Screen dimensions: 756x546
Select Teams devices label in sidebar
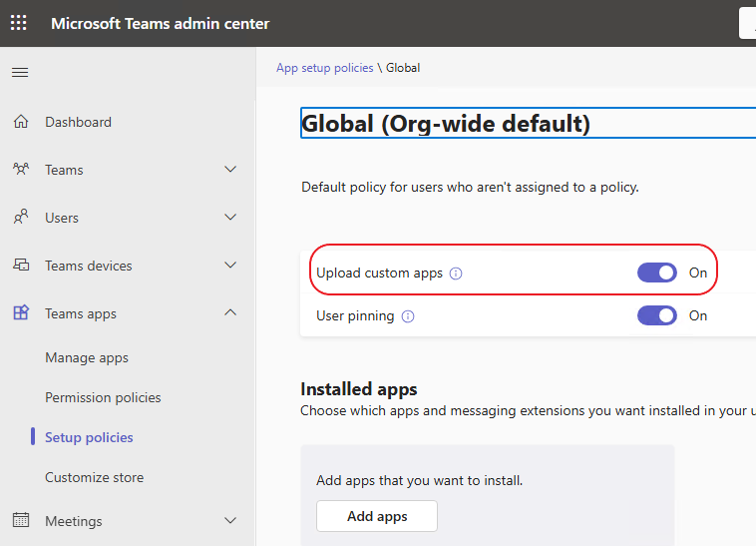(x=88, y=266)
